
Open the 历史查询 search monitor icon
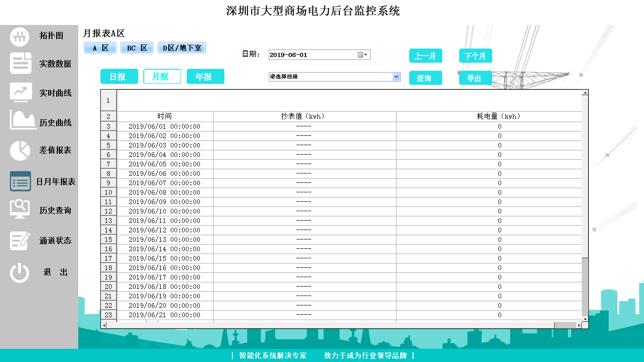click(x=20, y=209)
